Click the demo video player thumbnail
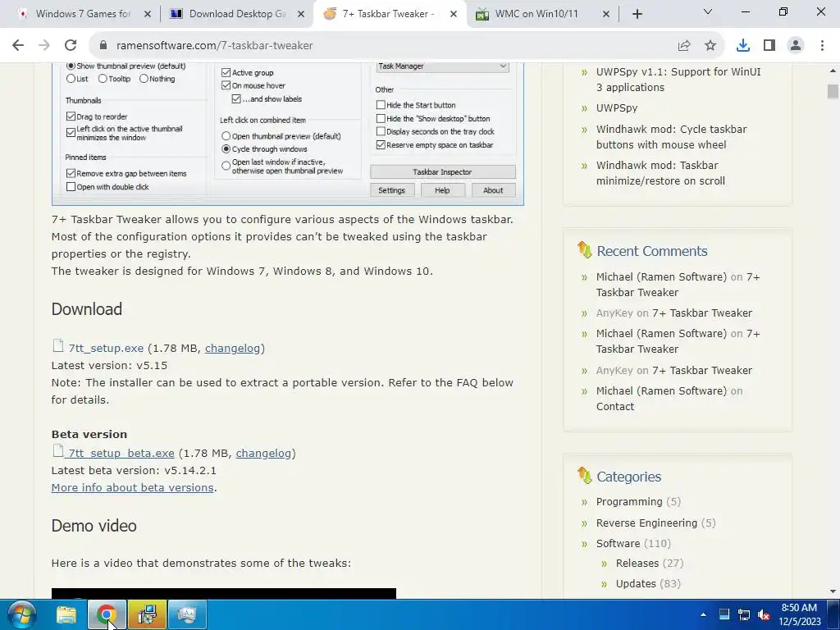 pos(223,593)
